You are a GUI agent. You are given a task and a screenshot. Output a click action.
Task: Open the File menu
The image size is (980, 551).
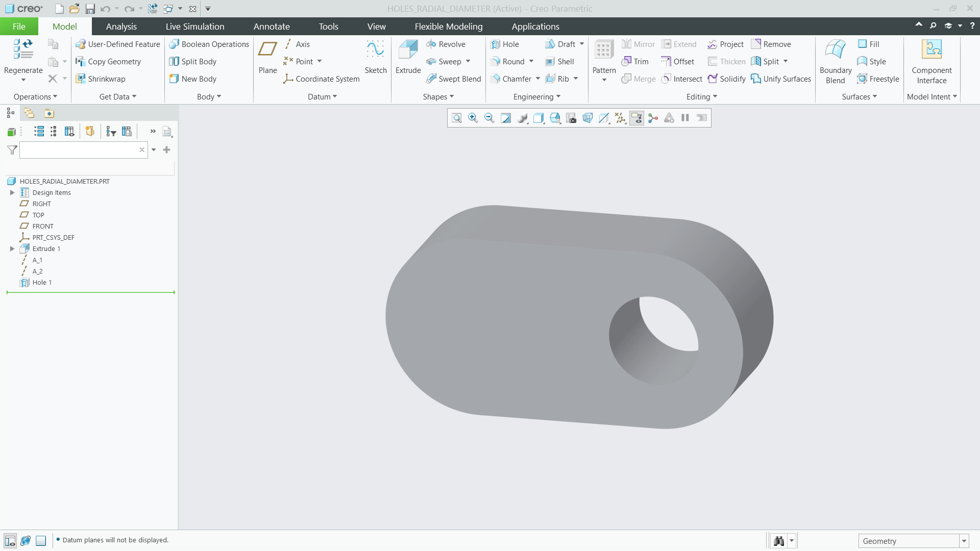coord(19,27)
